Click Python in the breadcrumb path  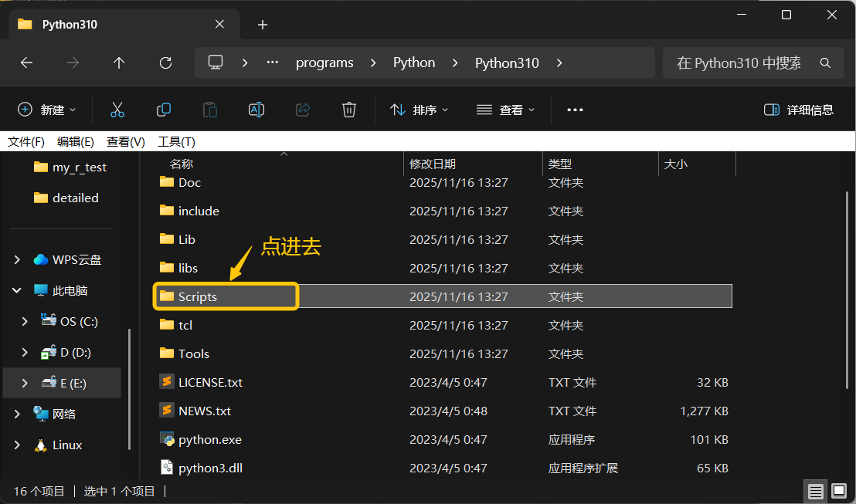414,63
